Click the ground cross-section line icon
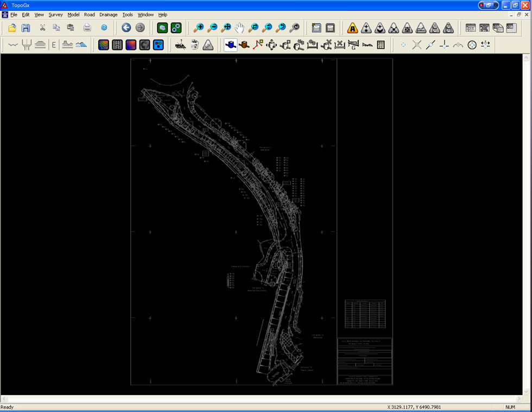Viewport: 532px width, 412px height. click(x=13, y=45)
